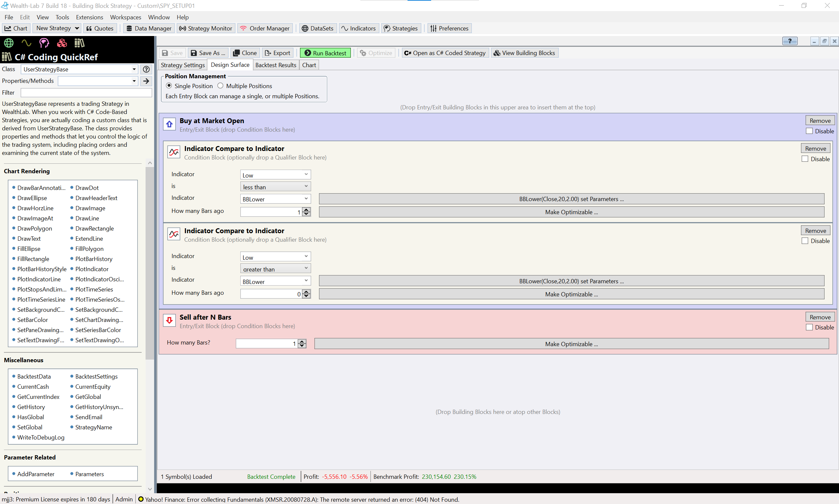839x504 pixels.
Task: Select the Multiple Positions radio button
Action: (x=221, y=85)
